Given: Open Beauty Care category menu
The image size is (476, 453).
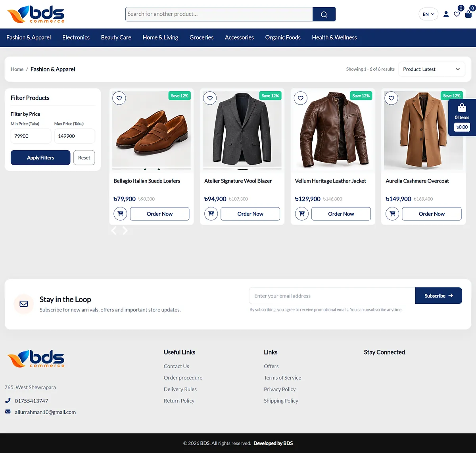Looking at the screenshot, I should click(x=116, y=37).
